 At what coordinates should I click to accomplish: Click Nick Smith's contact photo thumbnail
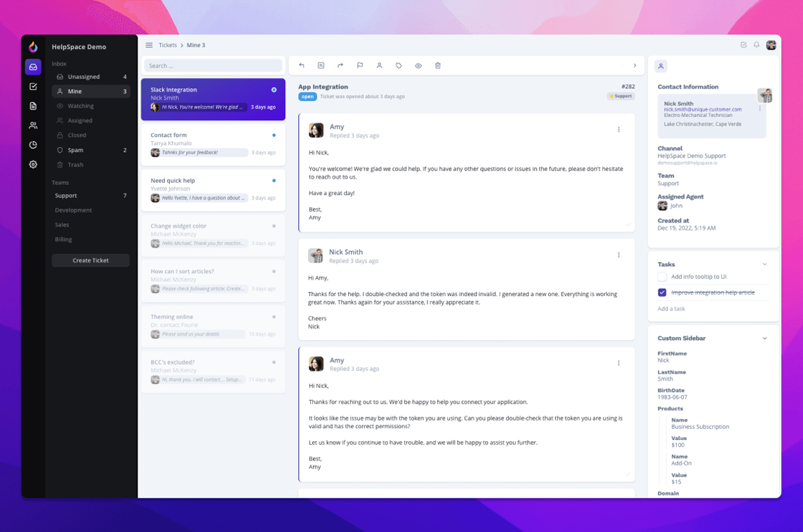[x=765, y=95]
